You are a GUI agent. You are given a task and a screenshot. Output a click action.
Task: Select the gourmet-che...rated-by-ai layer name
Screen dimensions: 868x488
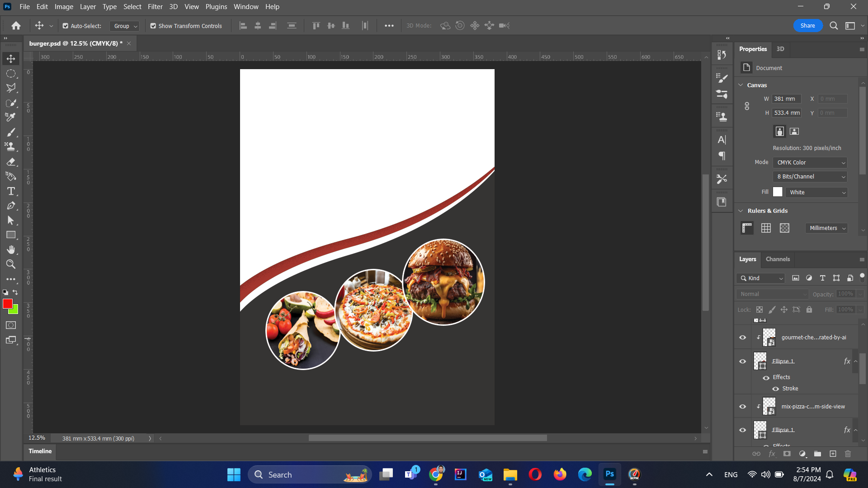coord(814,338)
